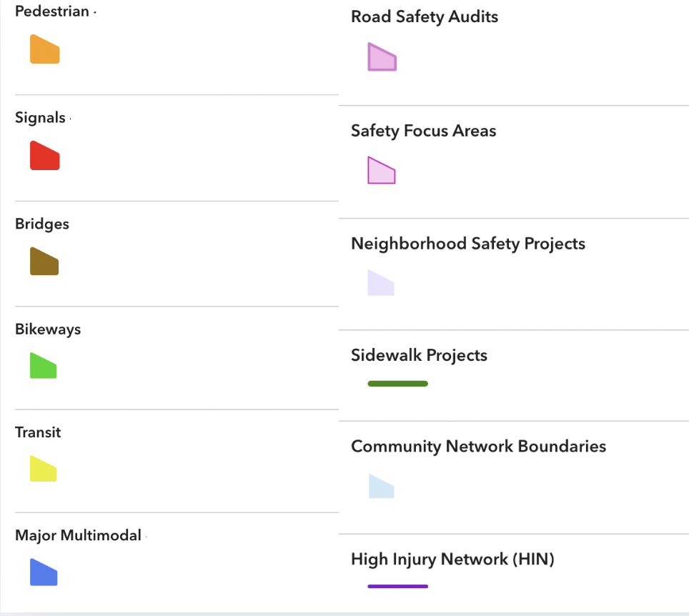Click the Road Safety Audits pink symbol
The height and width of the screenshot is (616, 689).
[x=382, y=58]
